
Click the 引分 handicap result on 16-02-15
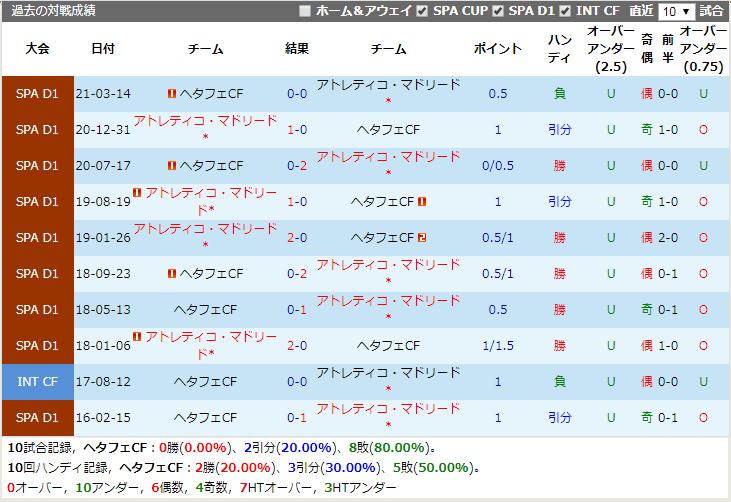(559, 418)
